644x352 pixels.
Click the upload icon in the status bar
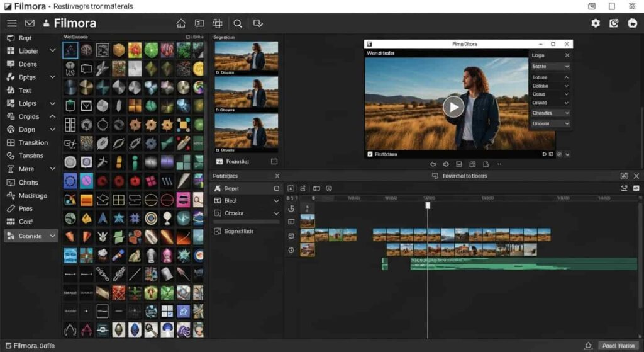tap(588, 346)
